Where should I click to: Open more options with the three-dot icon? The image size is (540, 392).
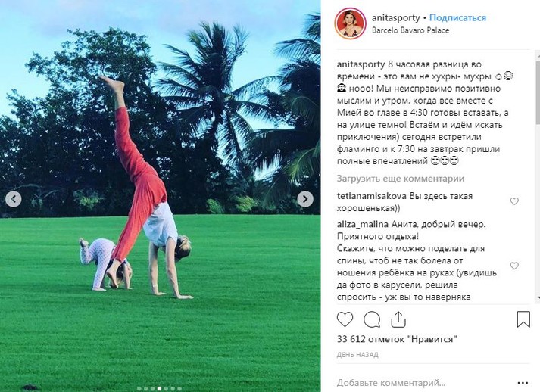[523, 383]
